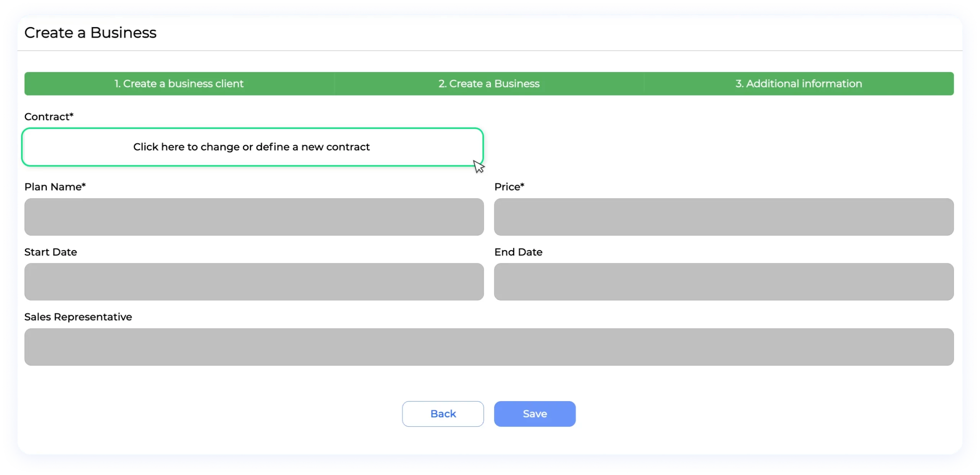
Task: Select the 2. Create a Business step
Action: tap(489, 83)
